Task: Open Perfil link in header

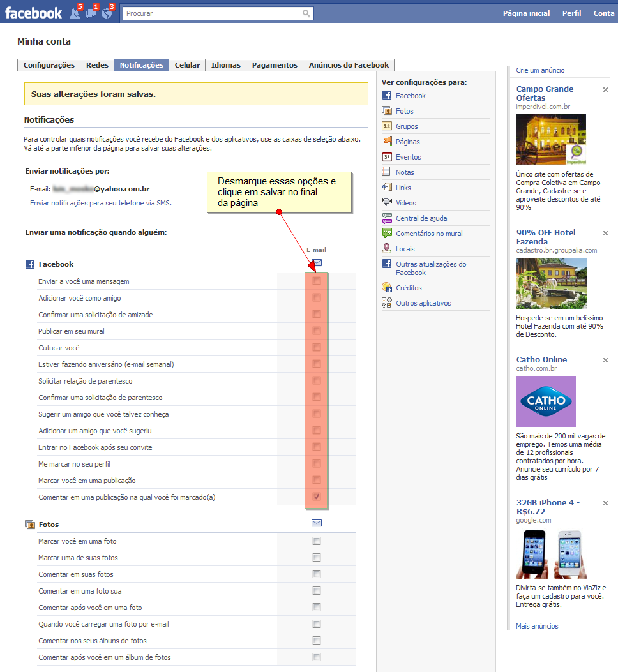Action: [571, 13]
